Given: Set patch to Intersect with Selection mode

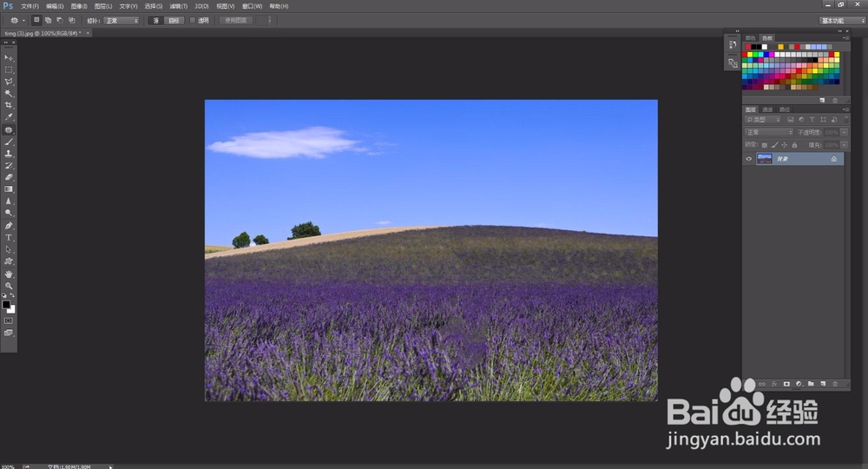Looking at the screenshot, I should point(71,21).
